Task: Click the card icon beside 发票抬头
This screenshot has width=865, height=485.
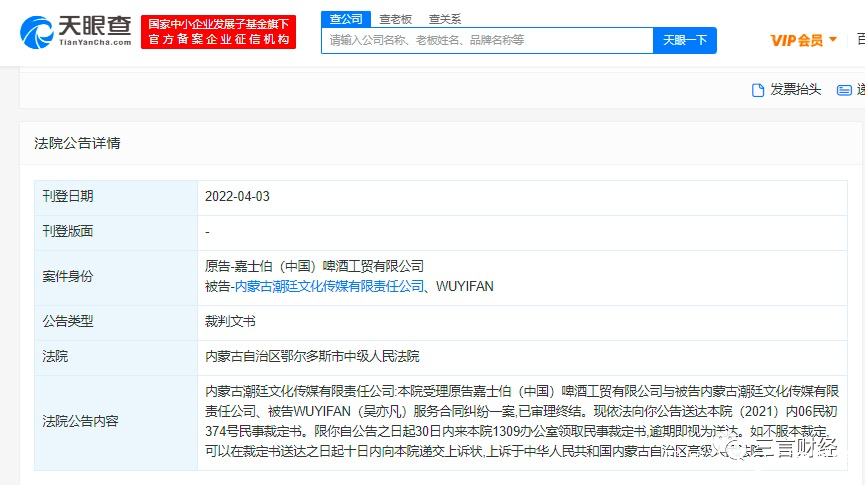Action: click(x=844, y=90)
